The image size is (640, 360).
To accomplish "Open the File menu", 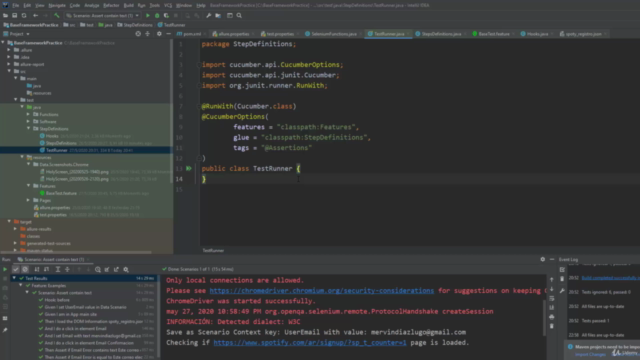I will click(16, 5).
